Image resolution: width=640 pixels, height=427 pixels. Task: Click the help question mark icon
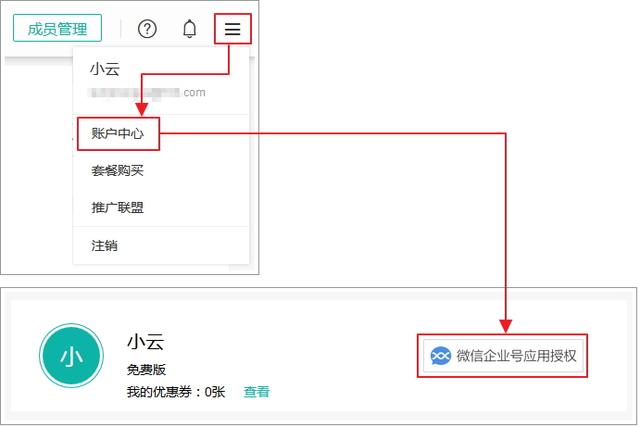tap(147, 29)
